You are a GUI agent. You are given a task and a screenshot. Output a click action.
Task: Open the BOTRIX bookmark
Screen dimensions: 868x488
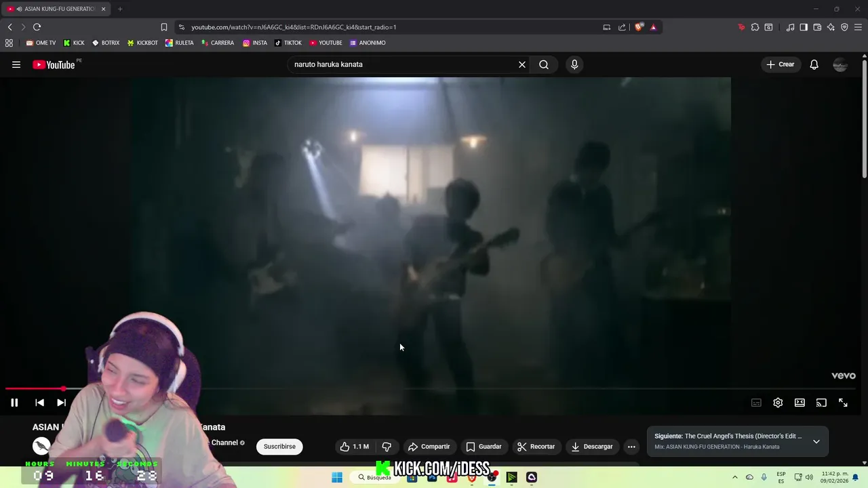[106, 43]
